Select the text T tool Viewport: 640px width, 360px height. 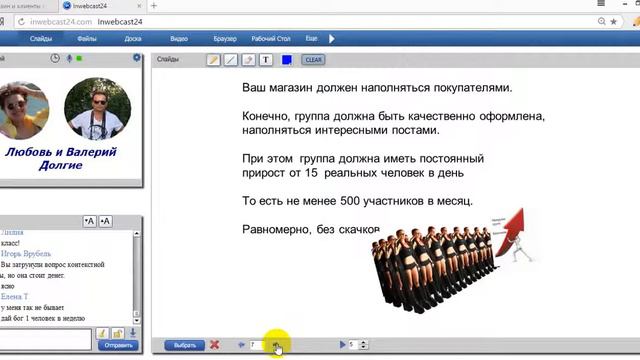point(266,60)
